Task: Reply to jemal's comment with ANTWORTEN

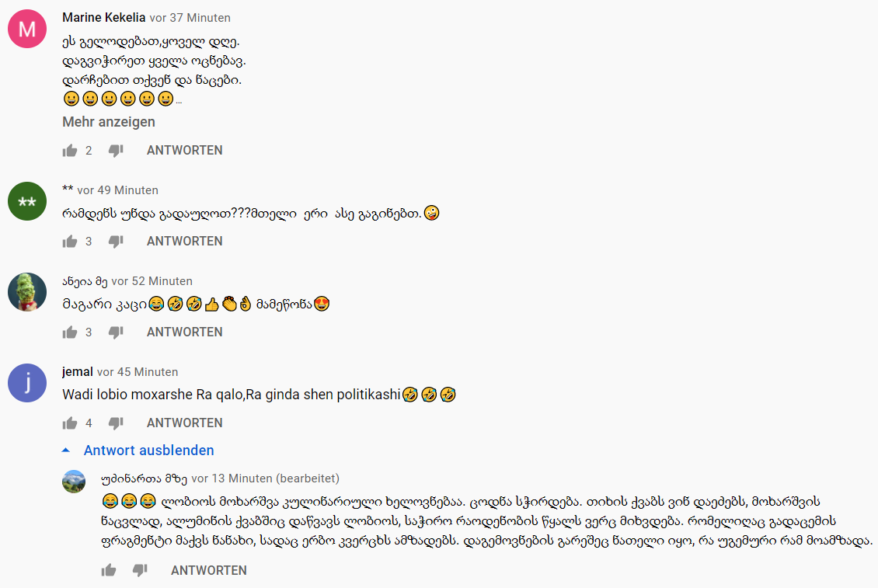Action: click(185, 423)
